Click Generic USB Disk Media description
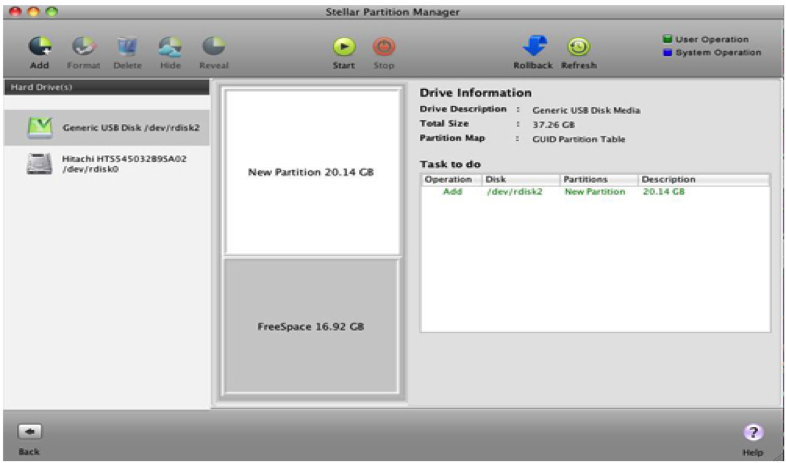 586,110
